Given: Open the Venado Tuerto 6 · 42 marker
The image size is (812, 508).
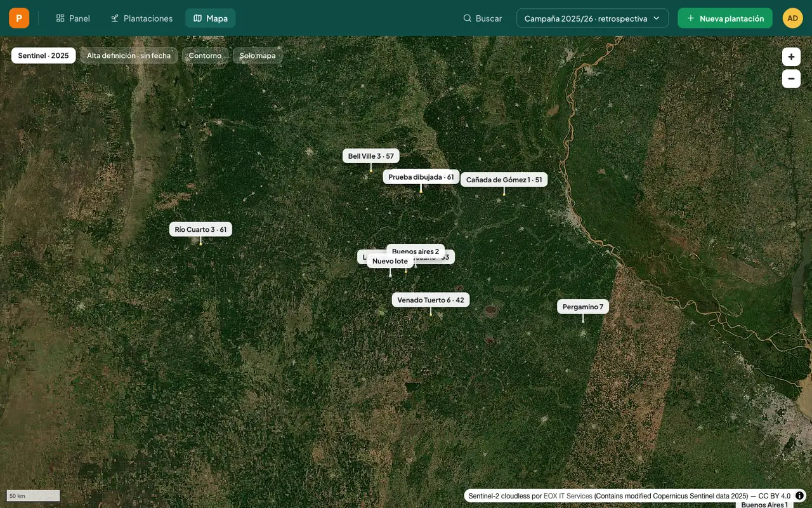Looking at the screenshot, I should [431, 300].
